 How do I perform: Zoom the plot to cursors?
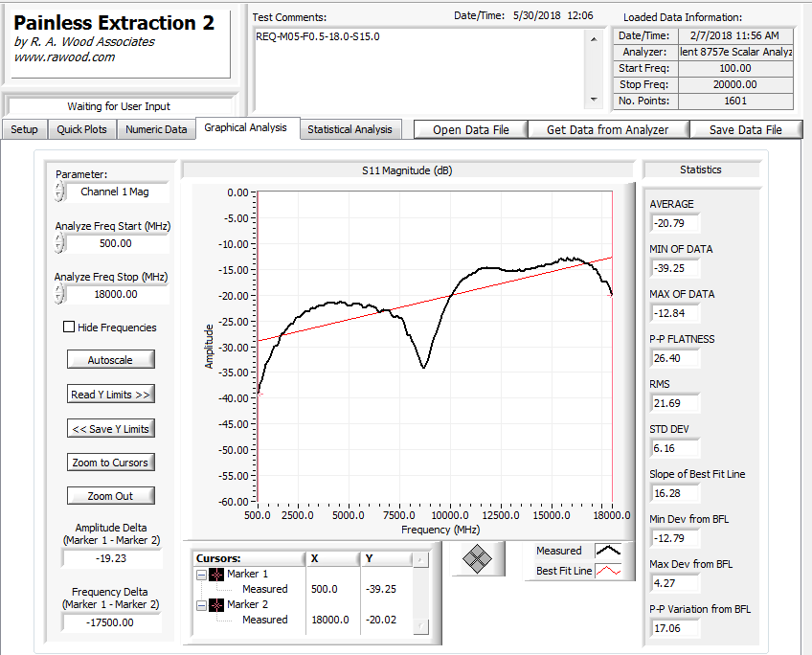(111, 462)
